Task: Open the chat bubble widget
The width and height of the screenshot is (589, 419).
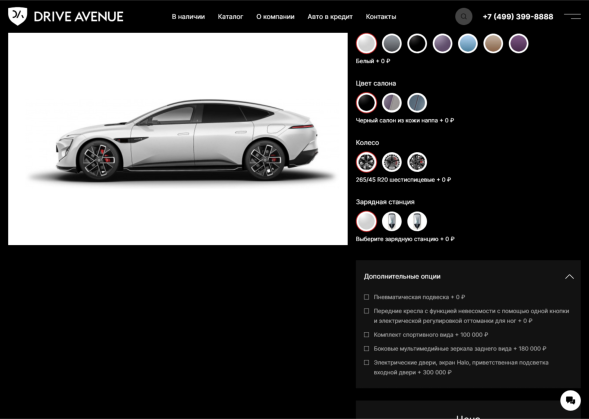Action: 570,400
